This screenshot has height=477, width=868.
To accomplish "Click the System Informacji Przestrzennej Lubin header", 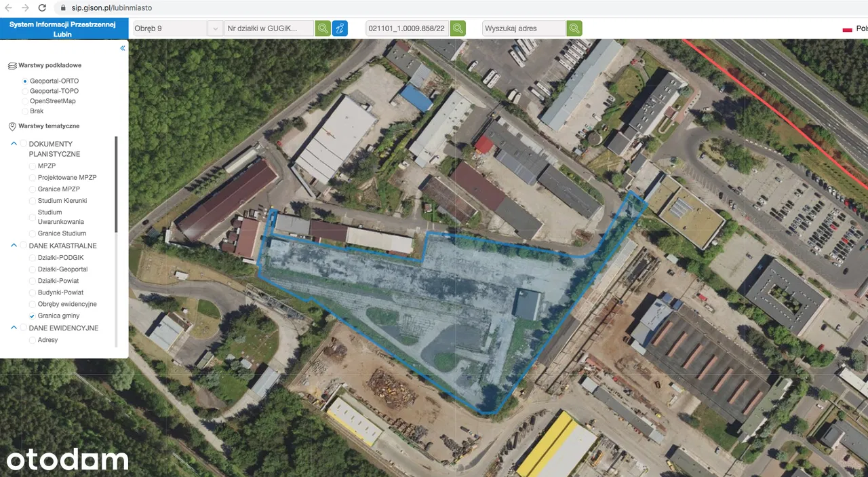I will 62,28.
